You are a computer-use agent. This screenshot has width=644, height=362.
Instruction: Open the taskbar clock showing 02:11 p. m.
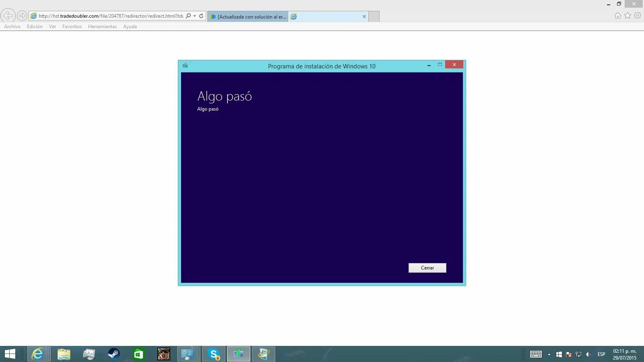coord(625,354)
